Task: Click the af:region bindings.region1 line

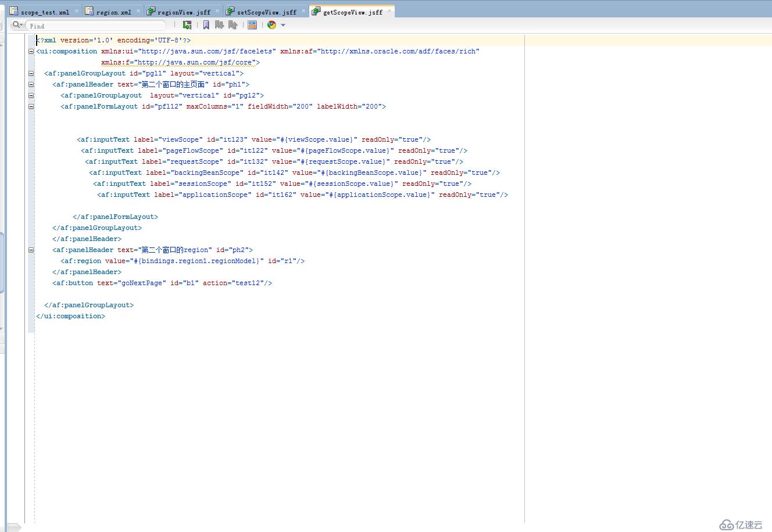Action: point(183,261)
